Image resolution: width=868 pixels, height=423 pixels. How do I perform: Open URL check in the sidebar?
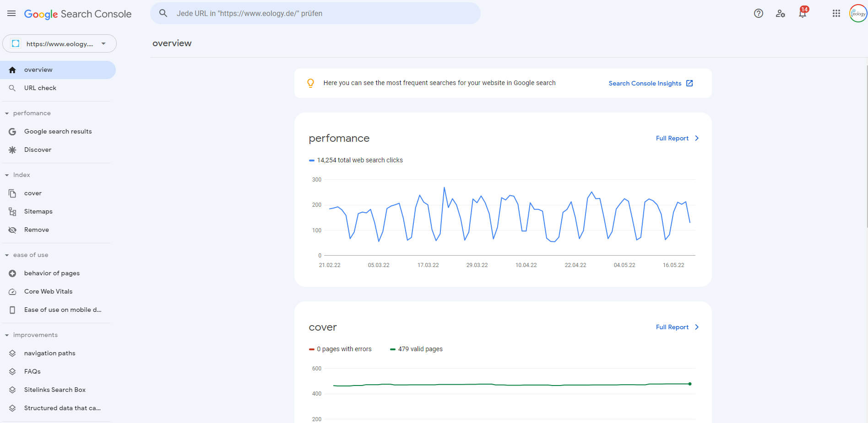point(58,88)
